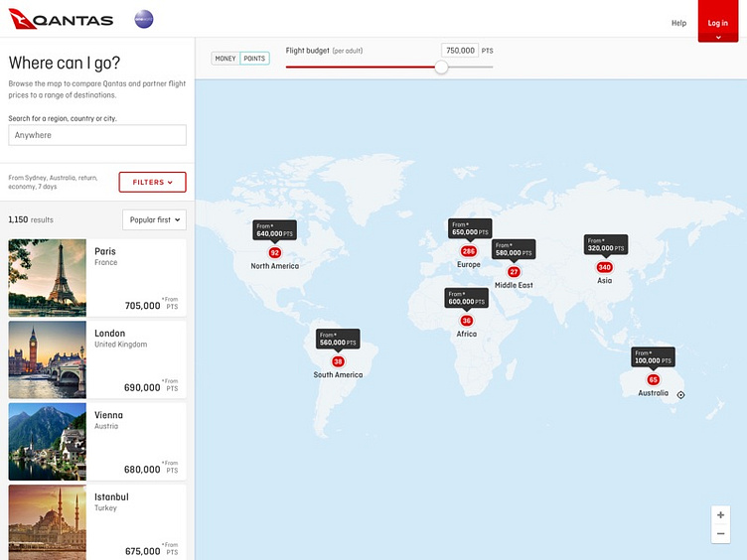Click the North America marker 92
This screenshot has height=560, width=747.
[275, 252]
